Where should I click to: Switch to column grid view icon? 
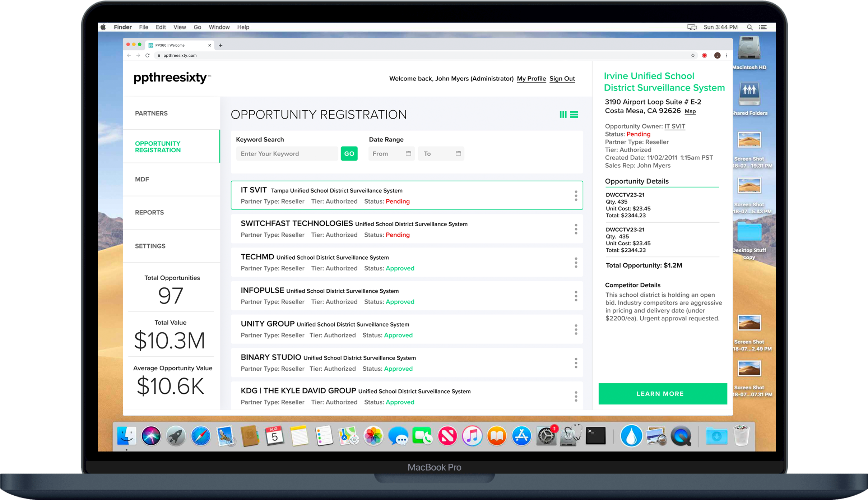point(563,115)
